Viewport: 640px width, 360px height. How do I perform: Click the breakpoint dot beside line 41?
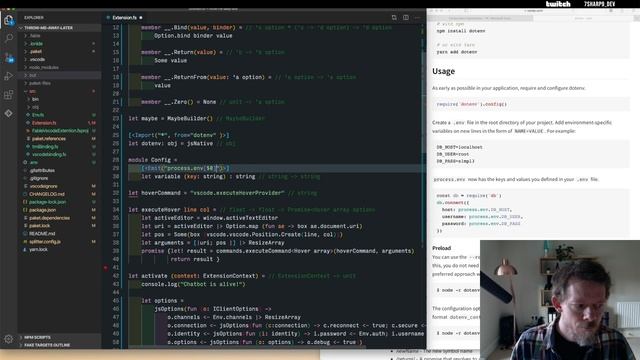point(106,268)
